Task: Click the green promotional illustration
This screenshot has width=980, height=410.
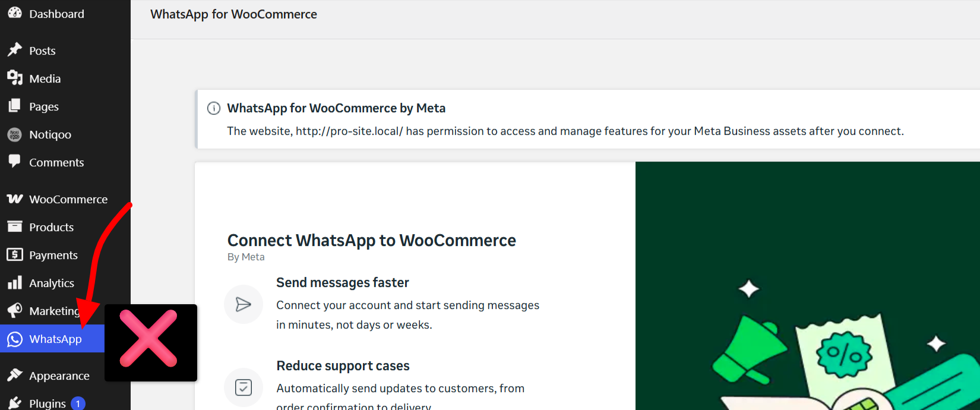Action: coord(808,286)
